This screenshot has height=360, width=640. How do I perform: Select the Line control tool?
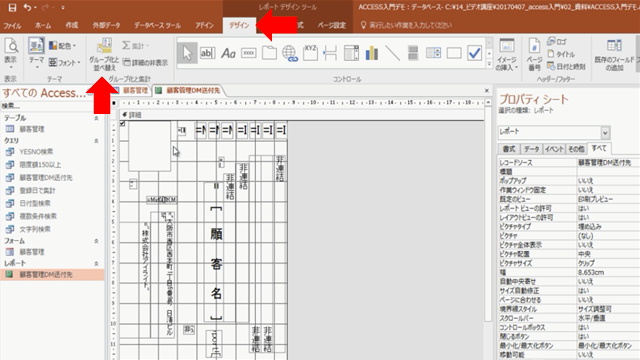(392, 53)
